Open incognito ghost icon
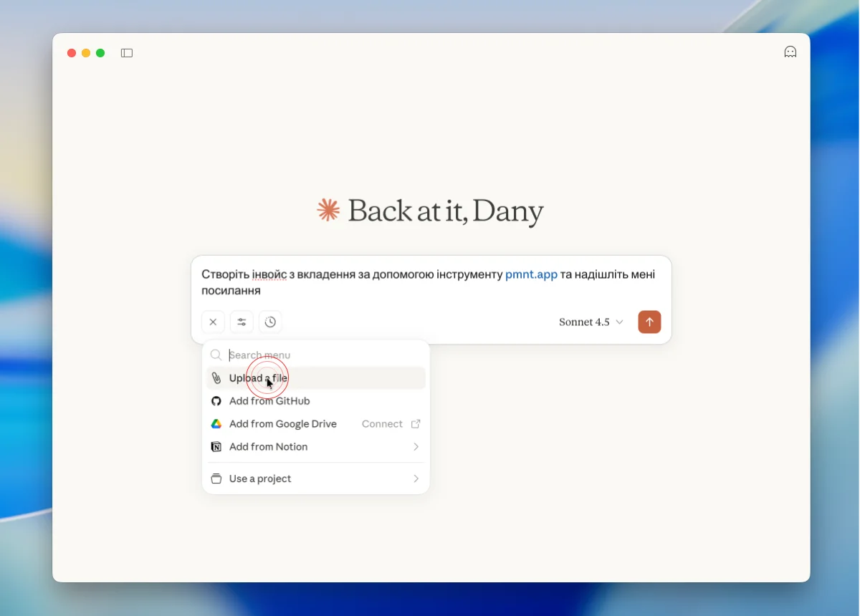This screenshot has height=616, width=860. [790, 52]
